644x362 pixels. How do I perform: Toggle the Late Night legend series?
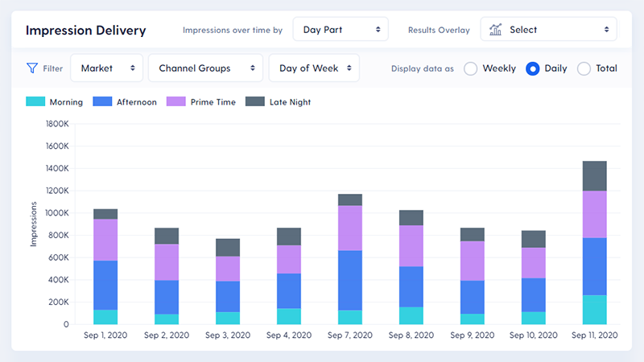(278, 102)
